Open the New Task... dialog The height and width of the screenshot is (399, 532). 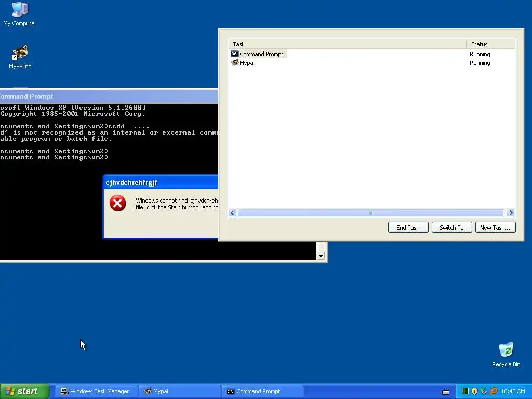(x=495, y=228)
